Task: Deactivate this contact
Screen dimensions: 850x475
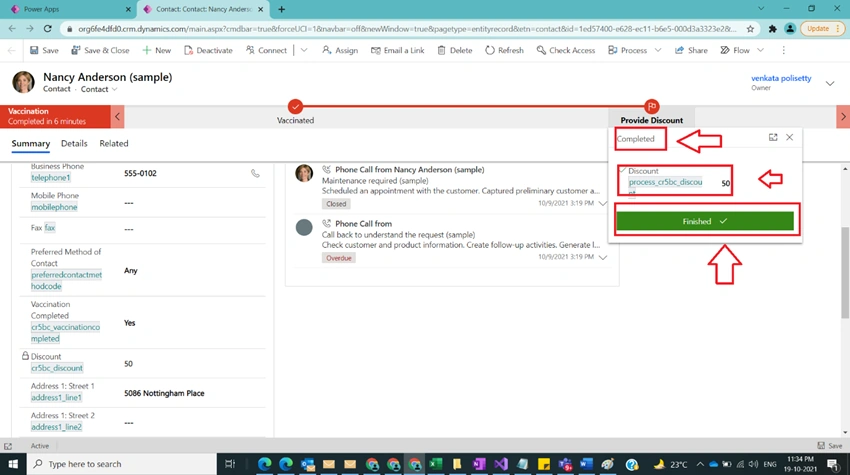Action: click(x=208, y=50)
